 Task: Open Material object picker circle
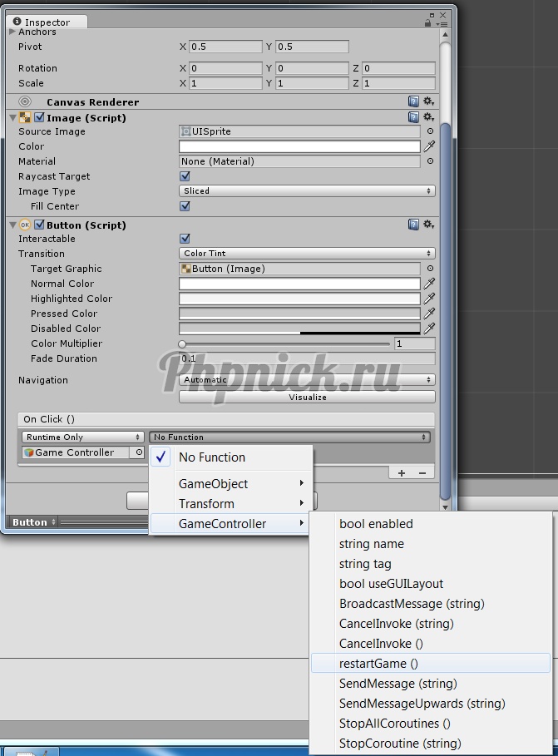pyautogui.click(x=430, y=161)
